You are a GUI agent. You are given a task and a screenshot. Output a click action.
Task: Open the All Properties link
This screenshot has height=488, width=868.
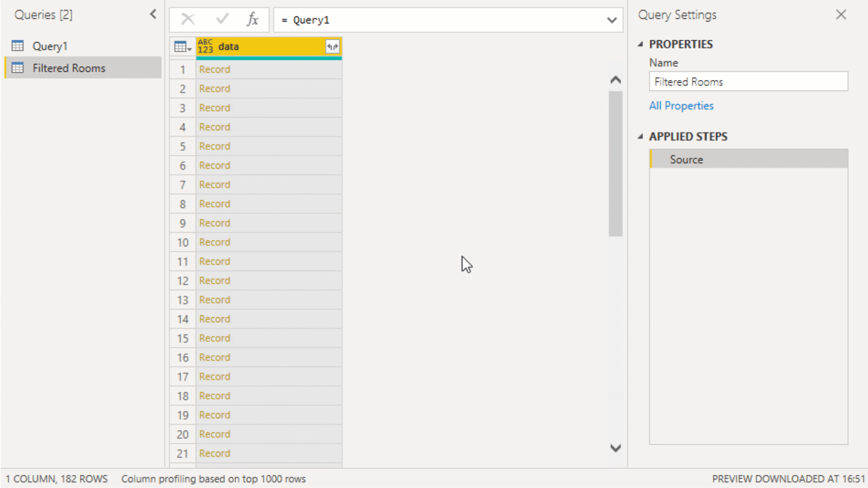pyautogui.click(x=681, y=105)
